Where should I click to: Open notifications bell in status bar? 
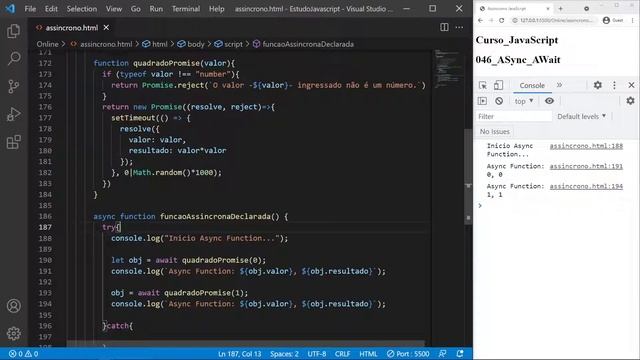tap(460, 354)
